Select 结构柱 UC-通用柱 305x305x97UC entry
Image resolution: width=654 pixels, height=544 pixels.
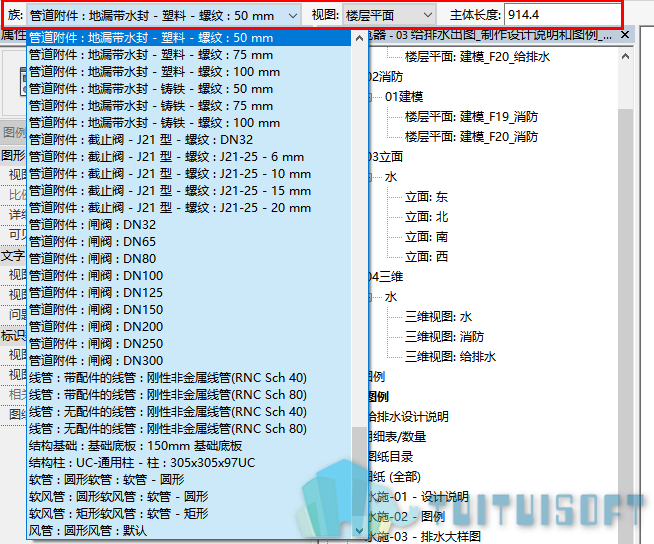coord(189,463)
